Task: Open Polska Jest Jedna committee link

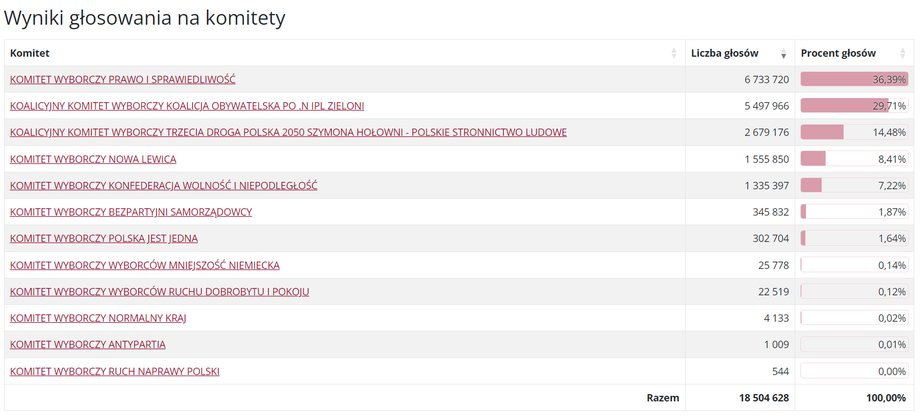Action: (104, 238)
